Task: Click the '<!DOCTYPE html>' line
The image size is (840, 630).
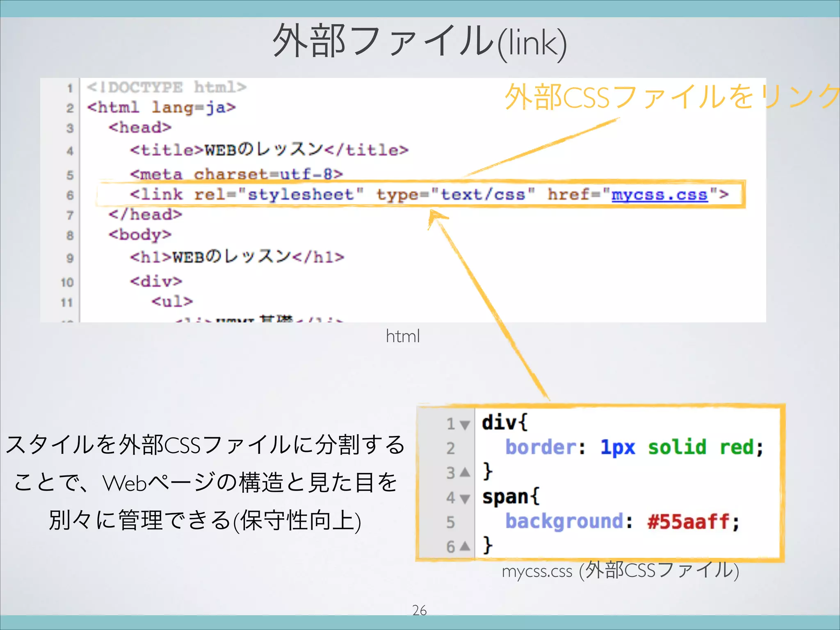Action: pyautogui.click(x=167, y=87)
